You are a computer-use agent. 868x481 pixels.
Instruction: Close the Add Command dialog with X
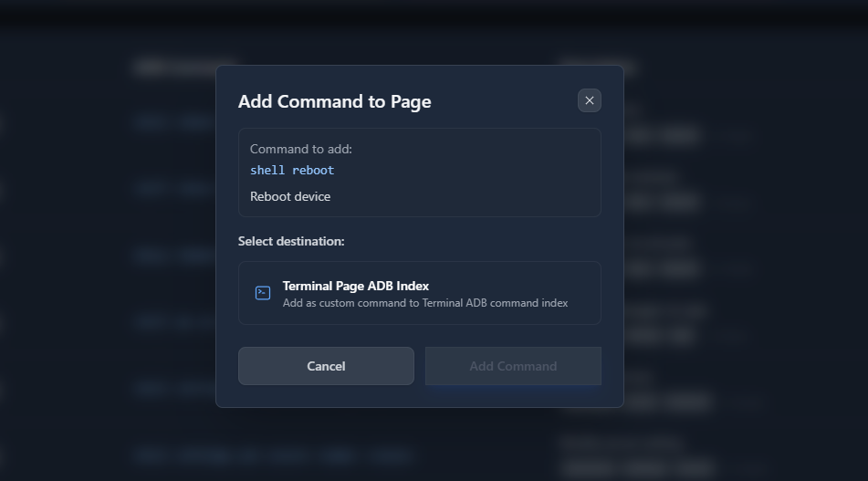(589, 100)
